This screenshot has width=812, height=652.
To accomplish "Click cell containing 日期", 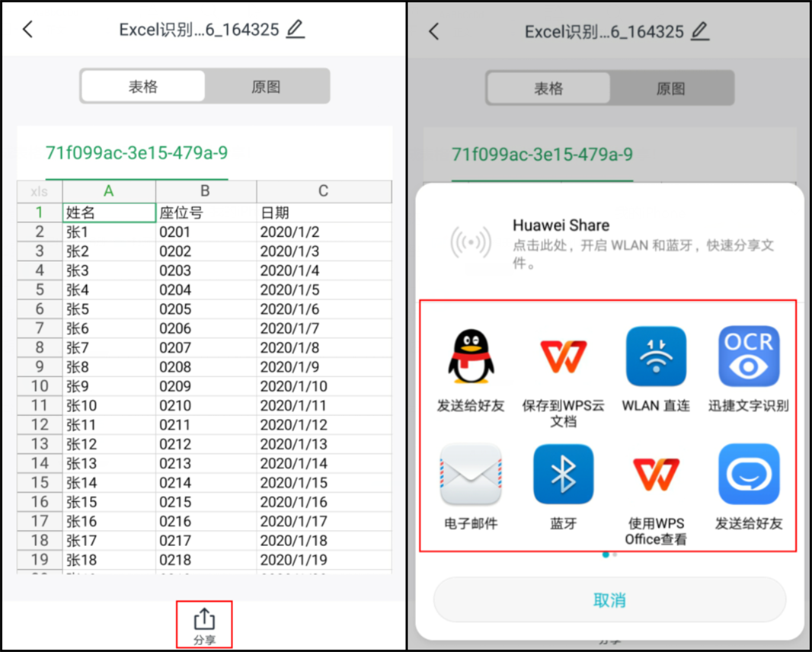I will point(324,213).
